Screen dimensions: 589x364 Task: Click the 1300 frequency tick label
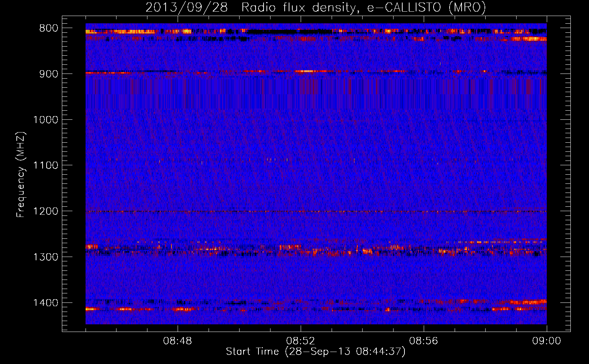46,257
